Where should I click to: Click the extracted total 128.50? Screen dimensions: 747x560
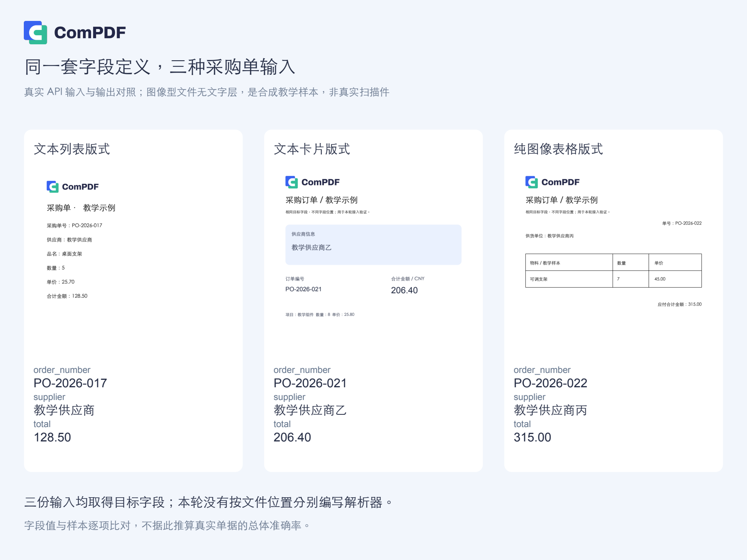(52, 437)
